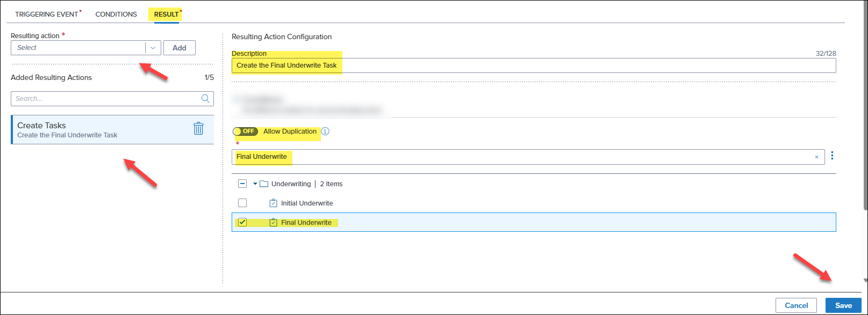Collapse the Underwriting folder tree
Viewport: 868px width, 315px height.
[x=255, y=184]
